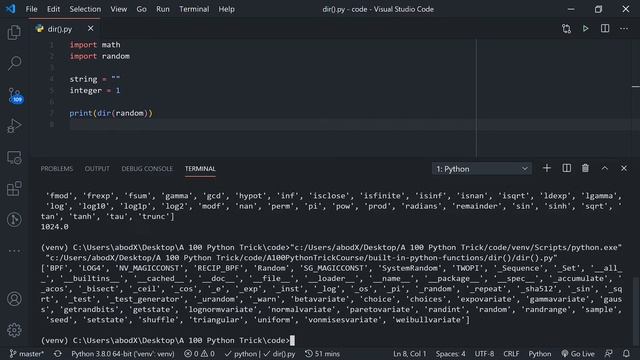This screenshot has height=360, width=640.
Task: Click the terminal command prompt line
Action: pos(168,340)
